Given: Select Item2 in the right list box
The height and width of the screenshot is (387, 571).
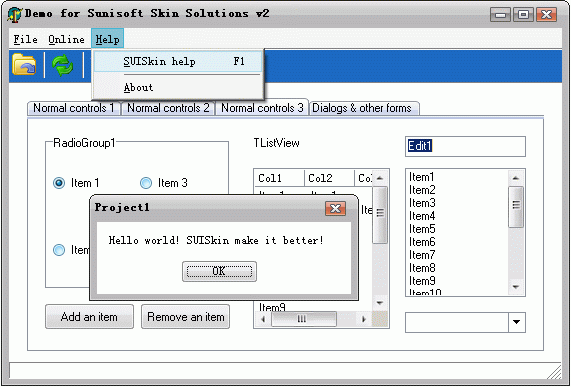Looking at the screenshot, I should 458,190.
